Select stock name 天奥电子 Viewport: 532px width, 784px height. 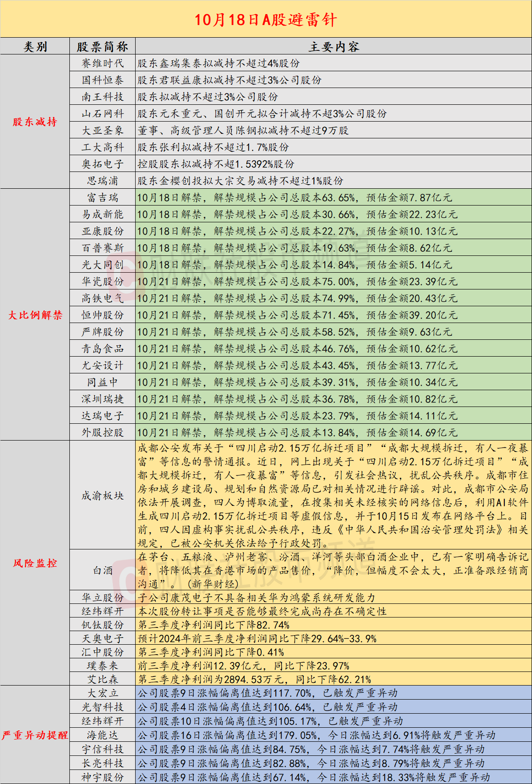pos(102,638)
